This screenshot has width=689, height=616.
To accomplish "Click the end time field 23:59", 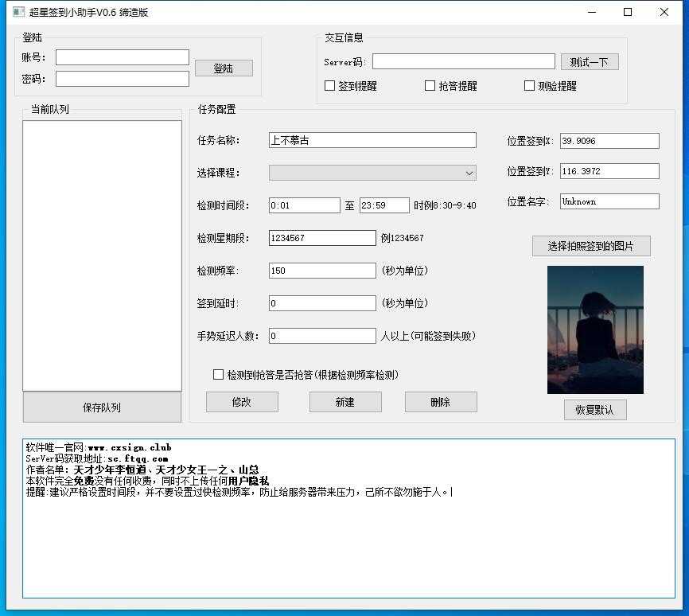I will point(384,205).
